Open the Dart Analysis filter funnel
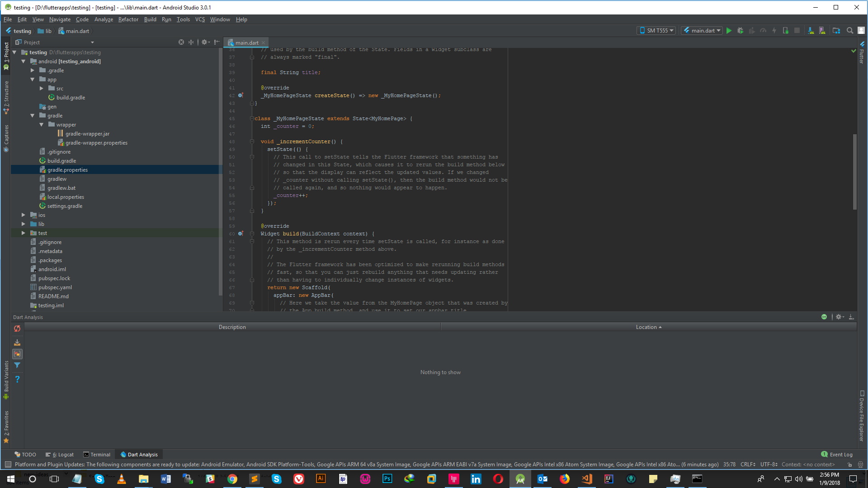868x488 pixels. click(17, 365)
